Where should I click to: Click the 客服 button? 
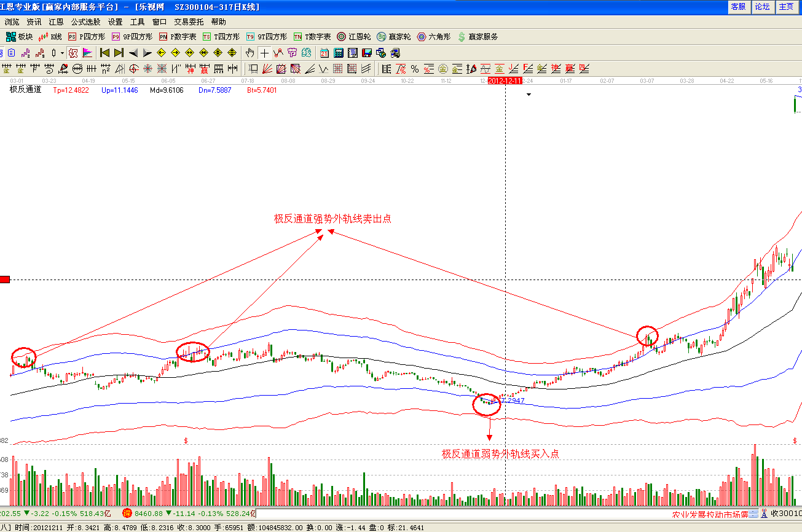pyautogui.click(x=737, y=7)
